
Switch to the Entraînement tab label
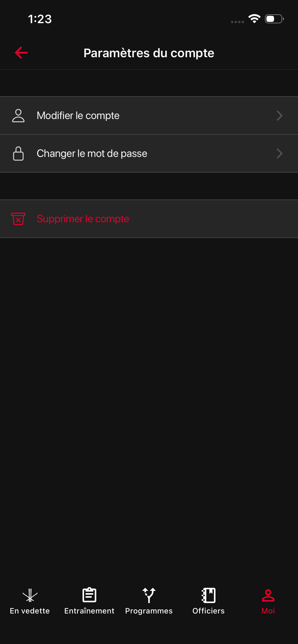[x=89, y=611]
